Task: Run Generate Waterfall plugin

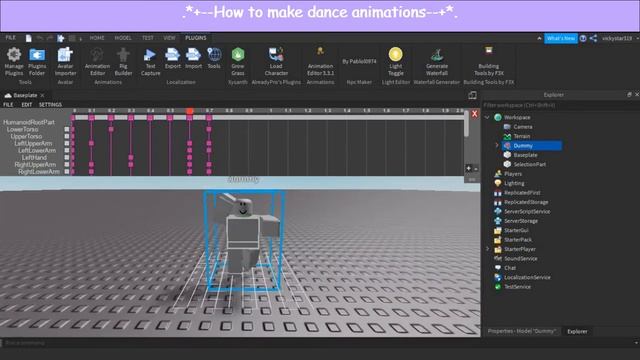Action: pyautogui.click(x=437, y=62)
